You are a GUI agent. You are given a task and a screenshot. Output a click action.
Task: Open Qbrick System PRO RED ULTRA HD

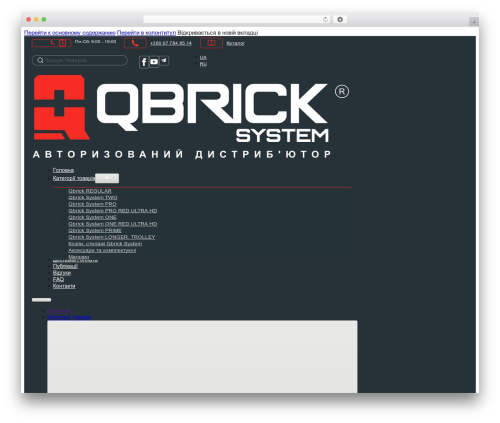click(x=113, y=211)
